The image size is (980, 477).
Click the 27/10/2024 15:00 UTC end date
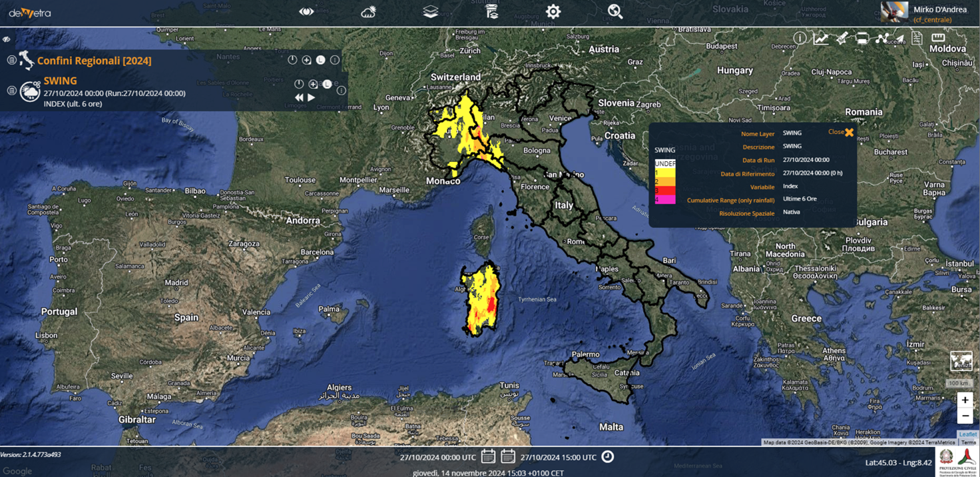coord(559,458)
